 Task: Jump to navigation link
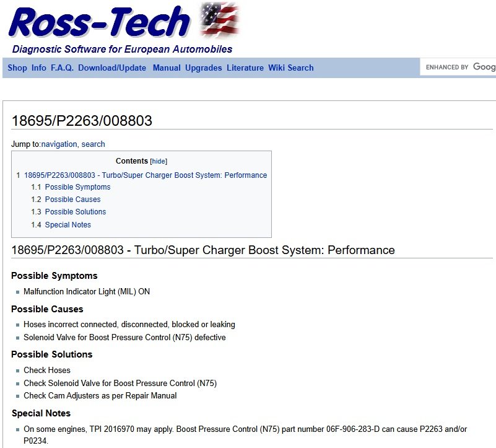[59, 144]
